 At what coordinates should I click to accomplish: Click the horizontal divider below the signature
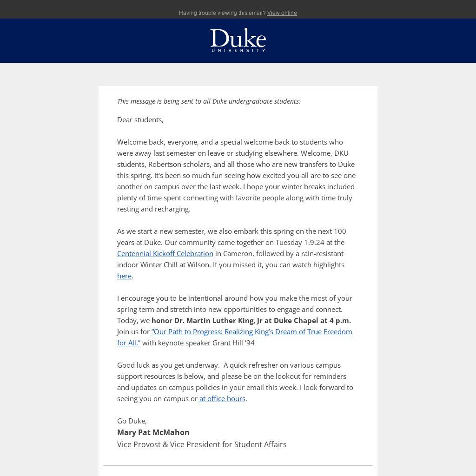coord(238,465)
